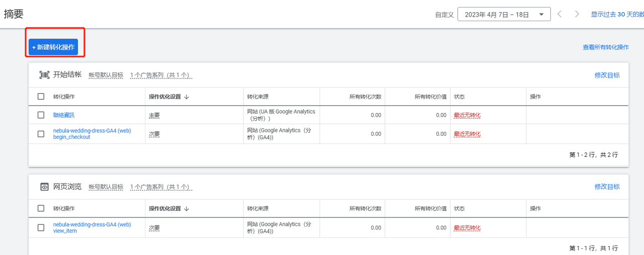Viewport: 644px width, 255px height.
Task: Go to next date range arrow
Action: (x=577, y=14)
